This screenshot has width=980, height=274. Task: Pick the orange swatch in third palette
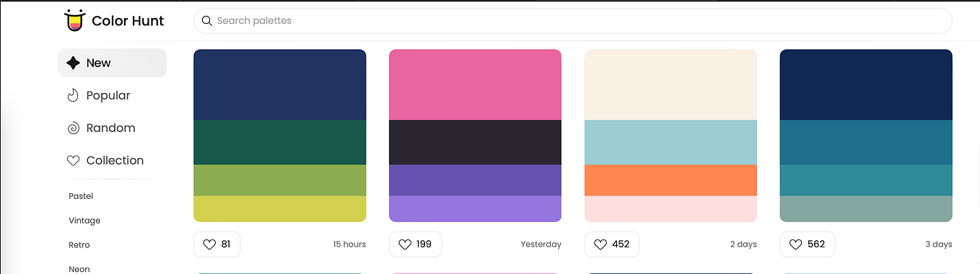[x=670, y=180]
